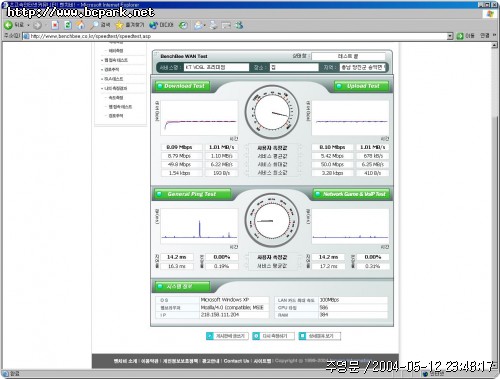Click the green 시스템 정보 header button
This screenshot has height=379, width=500.
pyautogui.click(x=182, y=286)
